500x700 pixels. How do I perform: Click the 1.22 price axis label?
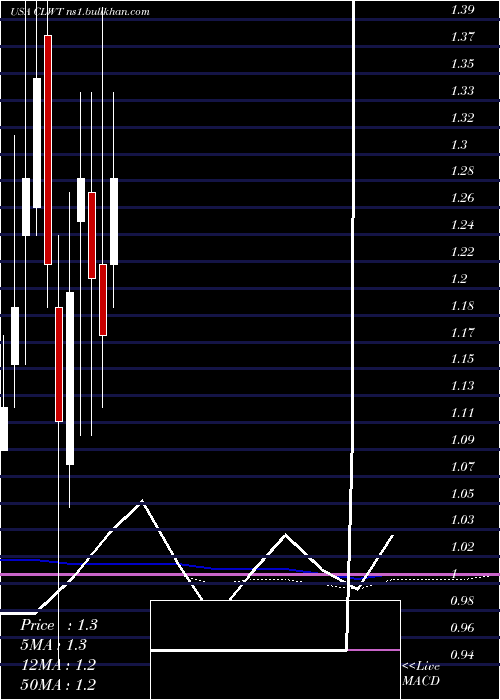462,252
